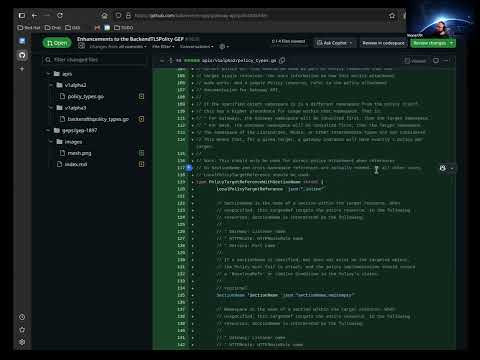
Task: Open the Review changes dropdown arrow
Action: click(x=452, y=43)
